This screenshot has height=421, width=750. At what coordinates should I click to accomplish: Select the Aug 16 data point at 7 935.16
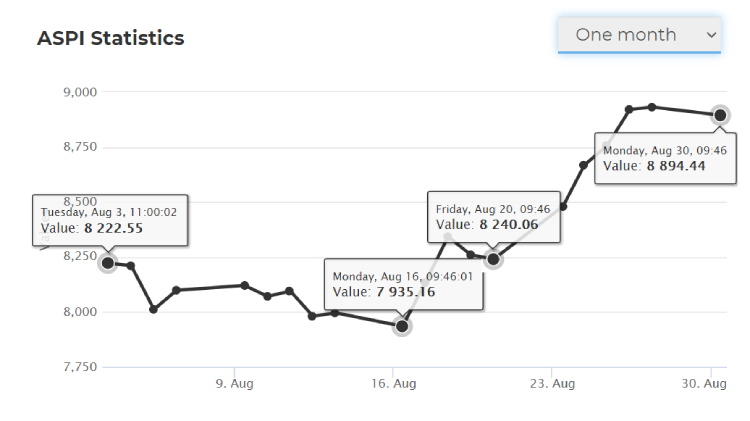pyautogui.click(x=402, y=326)
